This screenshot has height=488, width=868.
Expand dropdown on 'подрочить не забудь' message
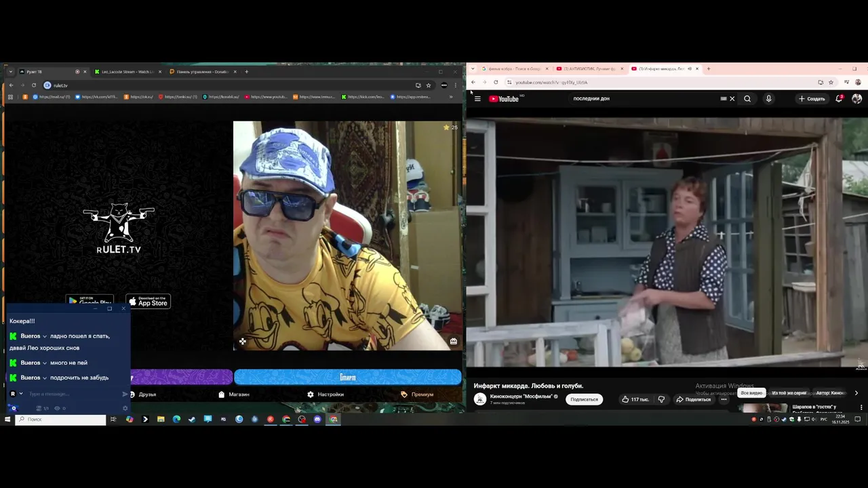coord(45,378)
